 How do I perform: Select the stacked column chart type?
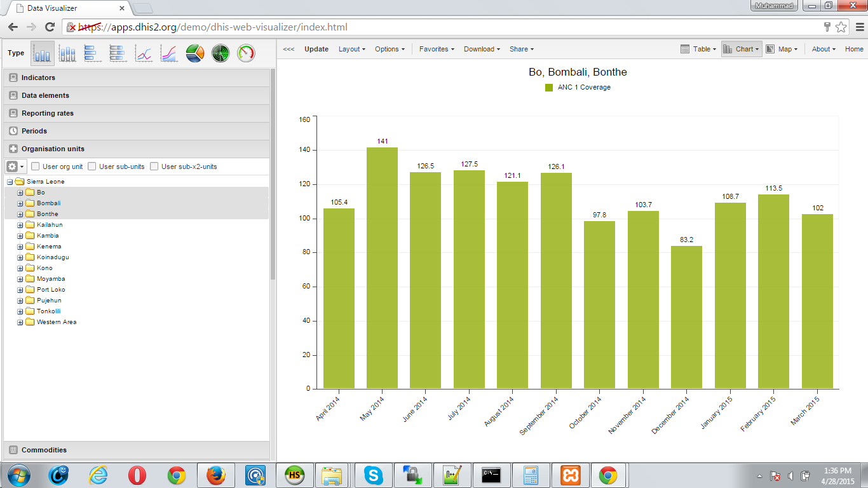(x=67, y=54)
